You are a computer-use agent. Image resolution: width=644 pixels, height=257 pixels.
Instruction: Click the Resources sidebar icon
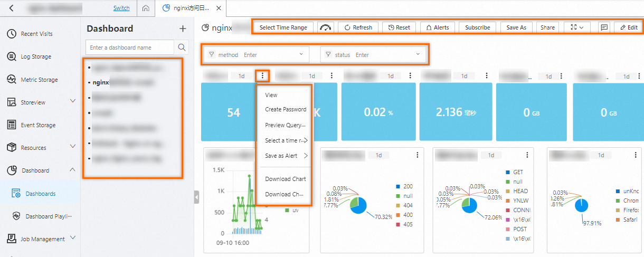click(x=12, y=148)
